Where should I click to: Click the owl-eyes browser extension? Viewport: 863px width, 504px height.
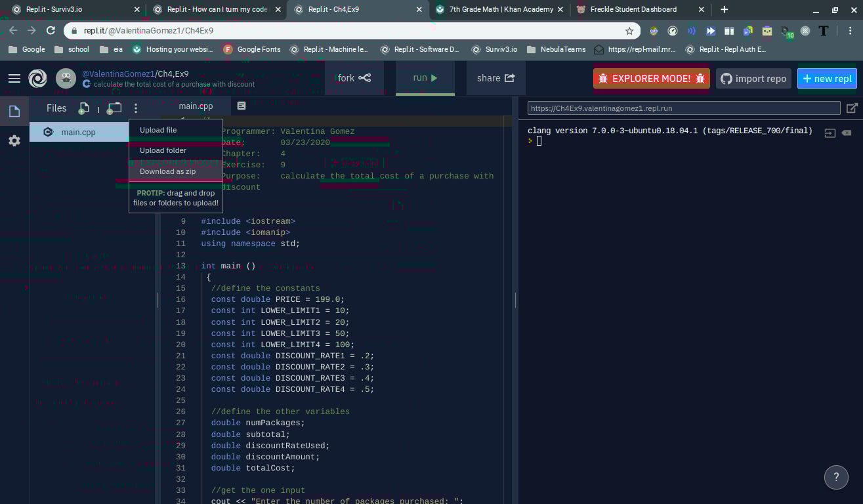(x=654, y=31)
